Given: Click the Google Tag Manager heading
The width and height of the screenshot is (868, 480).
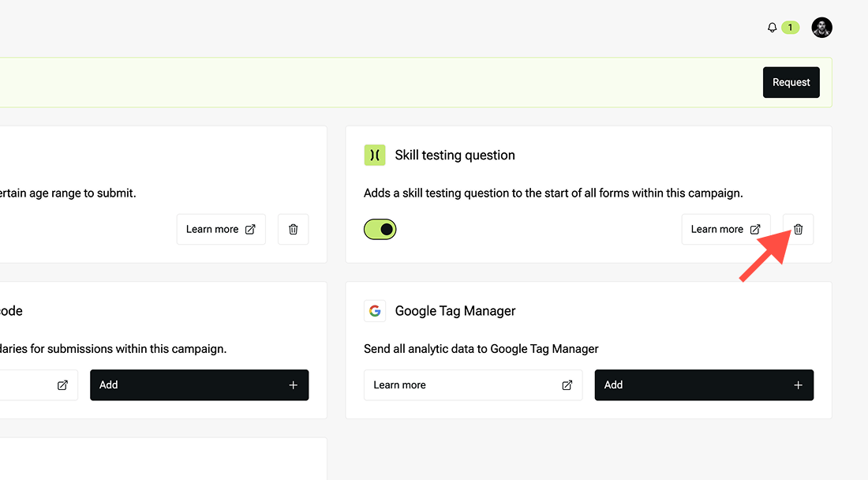Looking at the screenshot, I should coord(455,311).
